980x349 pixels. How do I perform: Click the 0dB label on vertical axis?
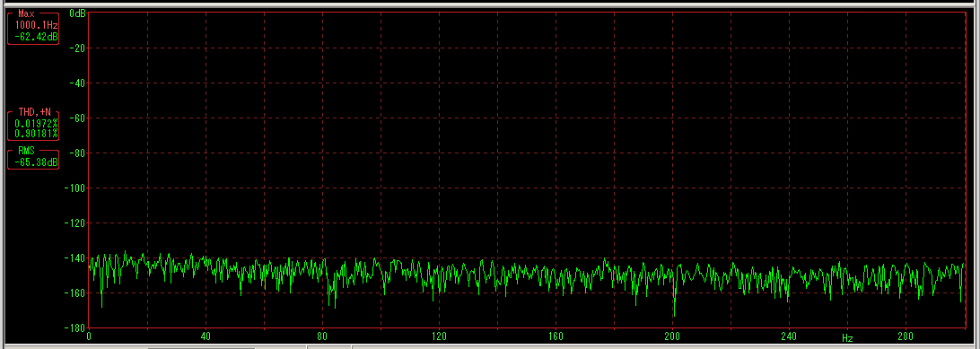(77, 13)
